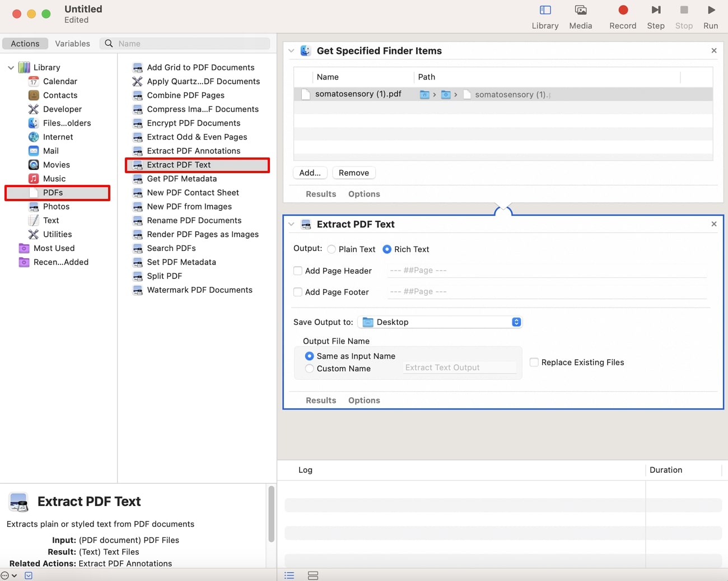Click the Extract Text Output name field
This screenshot has width=728, height=581.
click(x=459, y=368)
